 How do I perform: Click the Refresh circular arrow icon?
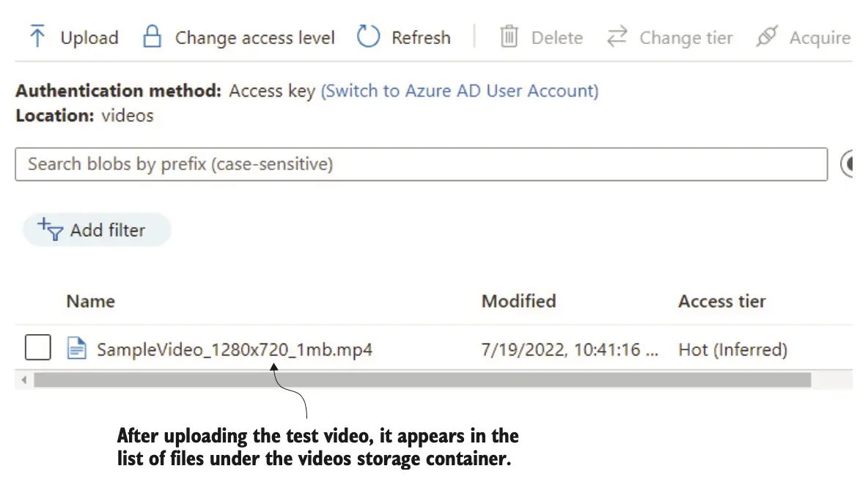point(369,37)
